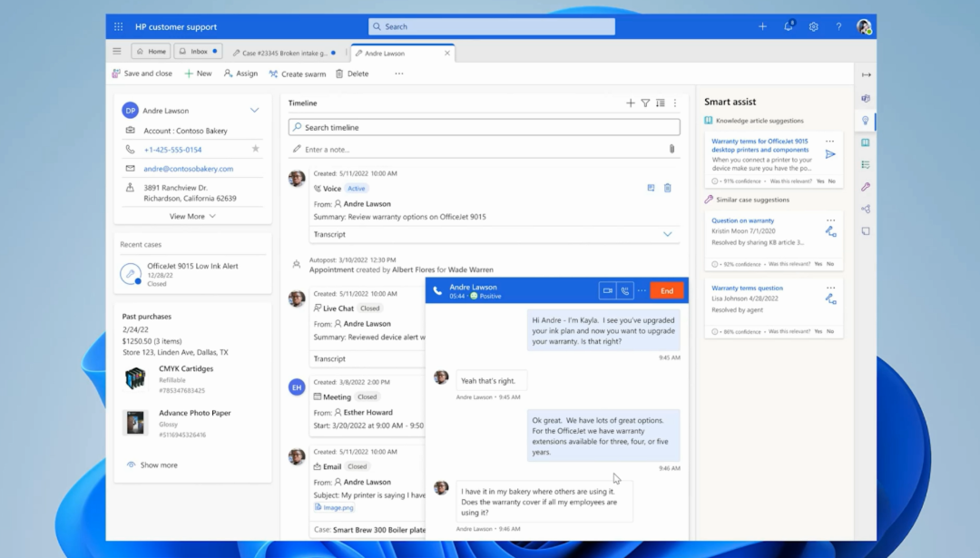Select the Advance Photo Paper thumbnail

135,423
